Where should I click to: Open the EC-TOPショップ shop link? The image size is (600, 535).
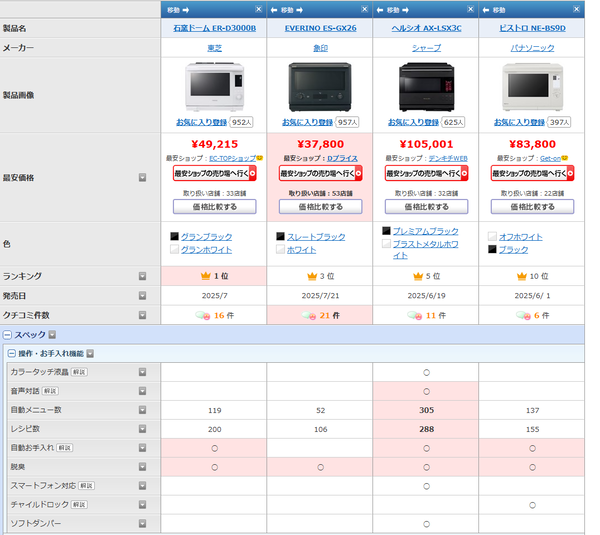point(233,158)
